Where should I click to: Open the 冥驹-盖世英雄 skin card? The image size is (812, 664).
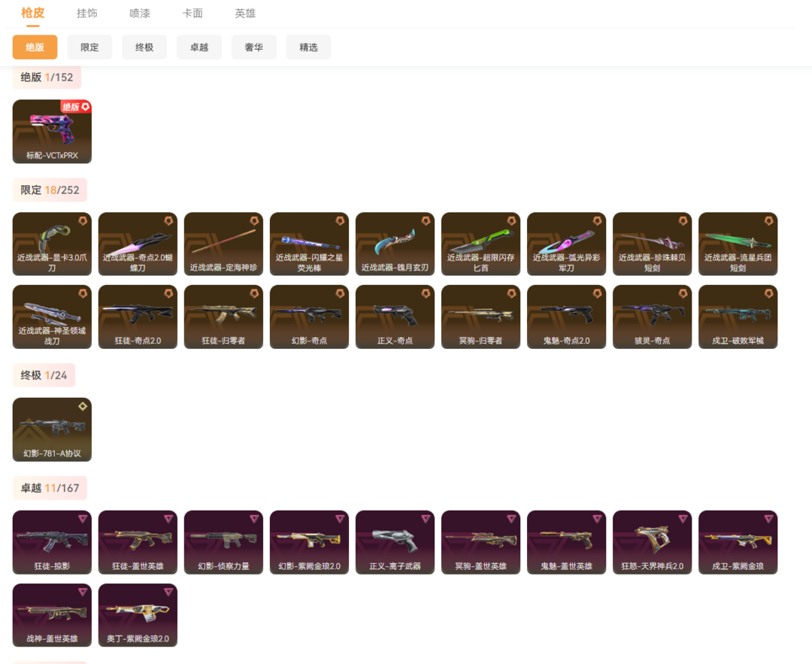click(x=480, y=542)
